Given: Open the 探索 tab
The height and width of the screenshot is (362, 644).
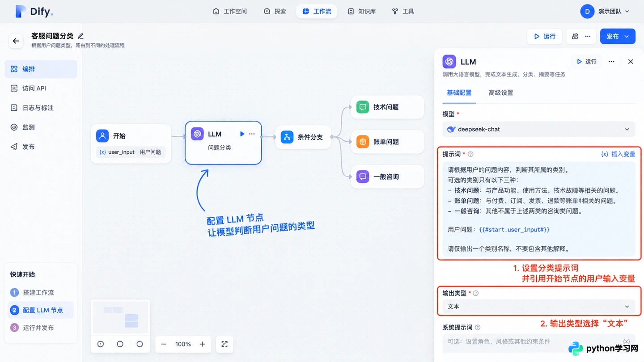Looking at the screenshot, I should [275, 11].
